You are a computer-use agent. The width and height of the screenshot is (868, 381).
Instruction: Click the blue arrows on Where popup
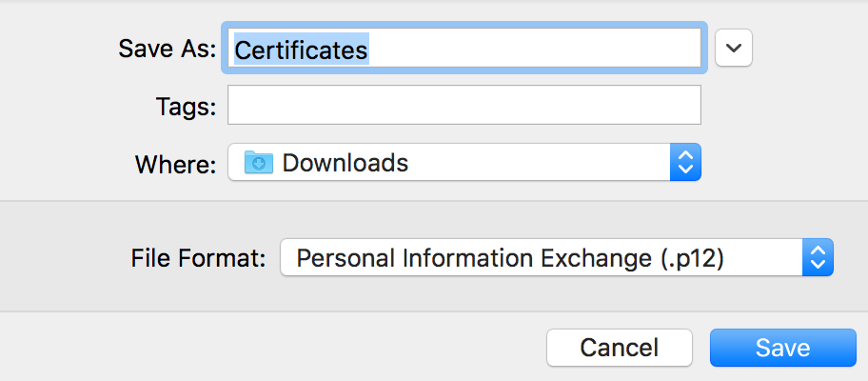click(x=685, y=162)
